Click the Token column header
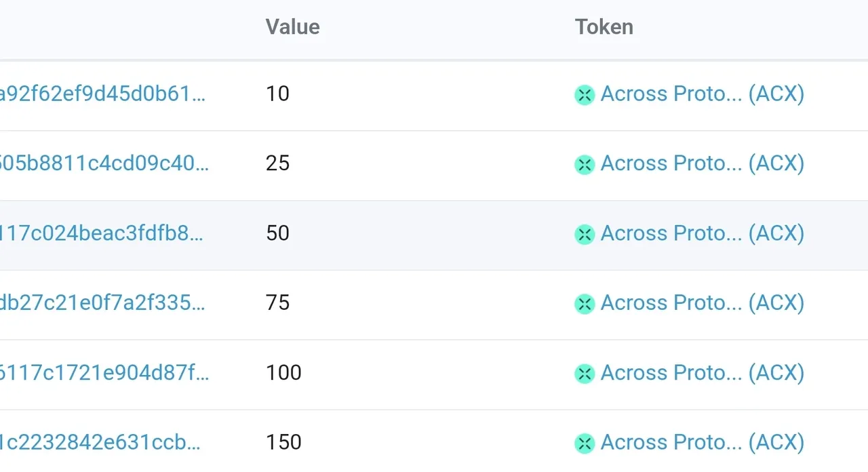 [x=604, y=27]
